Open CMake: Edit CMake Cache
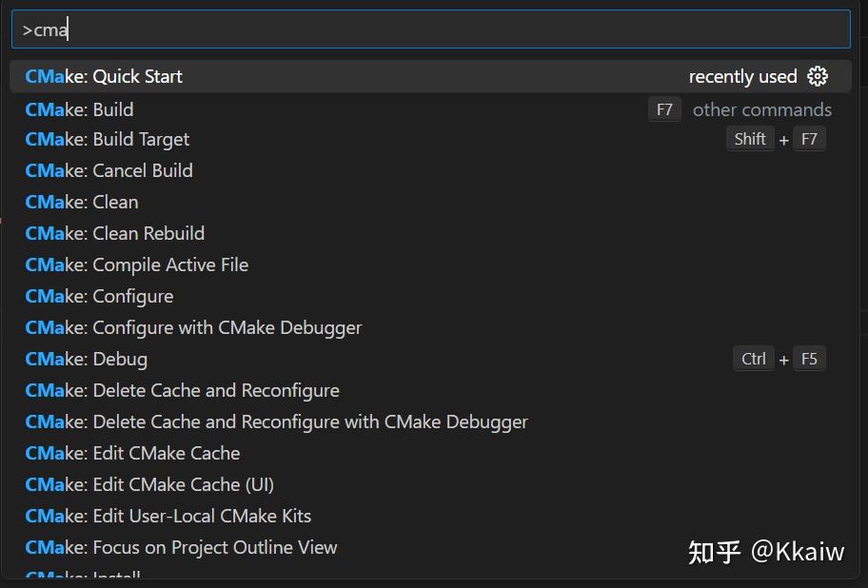The width and height of the screenshot is (868, 588). 132,453
